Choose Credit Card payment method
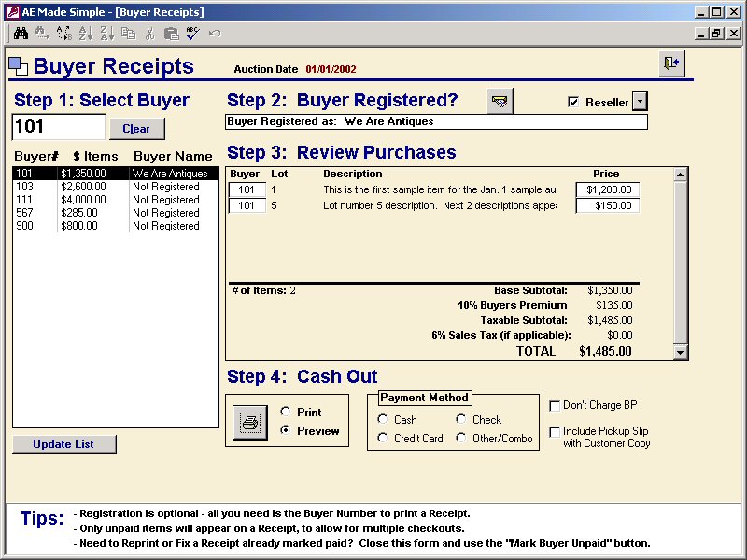The image size is (747, 560). click(x=382, y=438)
